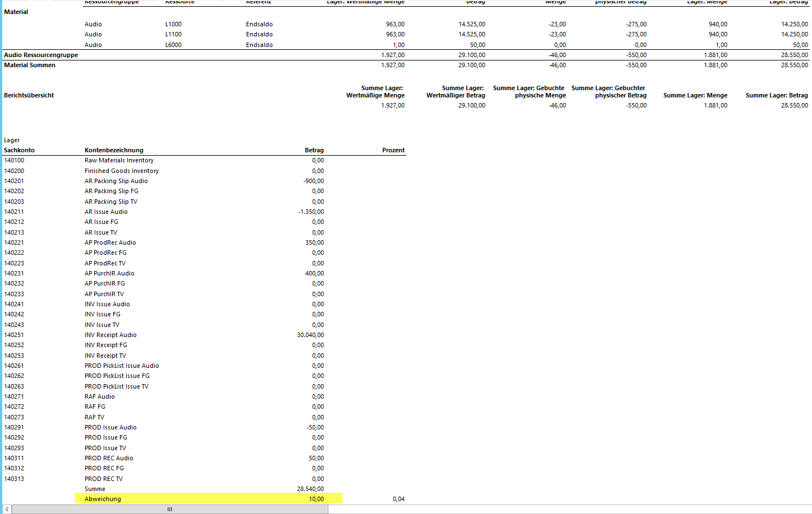The height and width of the screenshot is (514, 812).
Task: Click the Prozent column header
Action: point(393,150)
